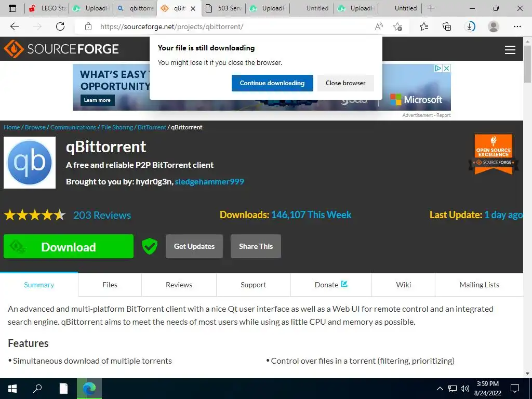Open the sledgehammer999 profile link

[209, 181]
